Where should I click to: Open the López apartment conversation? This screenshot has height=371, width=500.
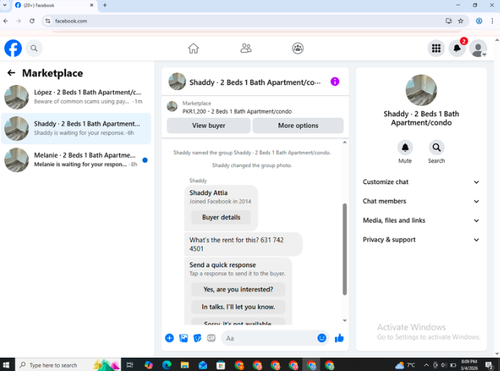(76, 97)
